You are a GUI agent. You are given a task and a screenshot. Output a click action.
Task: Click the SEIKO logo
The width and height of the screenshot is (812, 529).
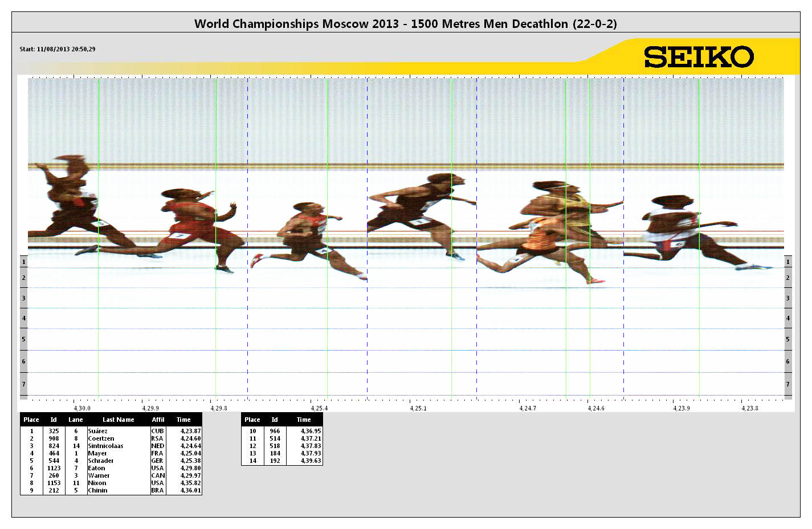pyautogui.click(x=699, y=58)
